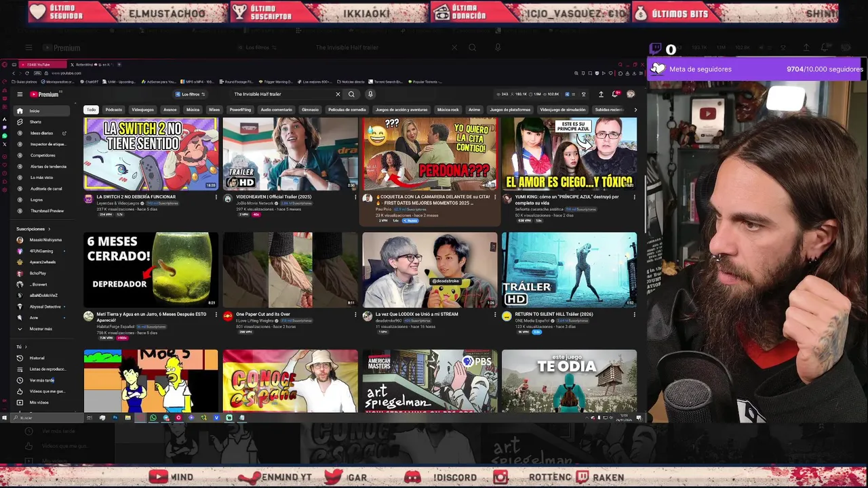
Task: Open Mis videos in the sidebar
Action: pos(42,403)
